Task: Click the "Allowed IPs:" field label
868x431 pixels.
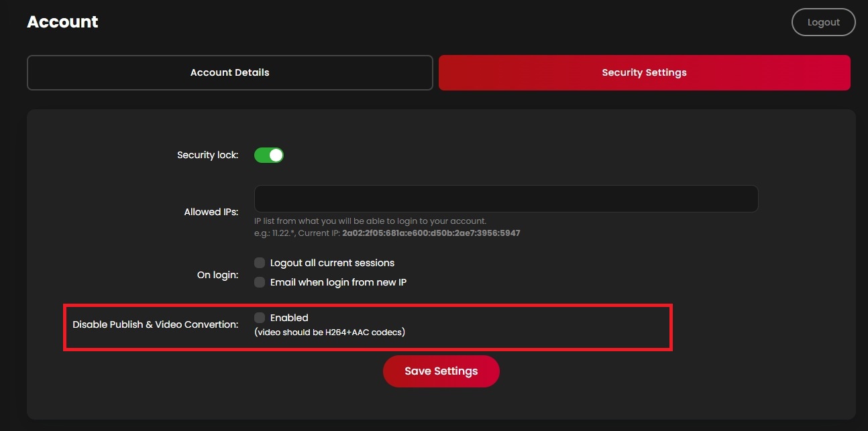Action: [211, 212]
